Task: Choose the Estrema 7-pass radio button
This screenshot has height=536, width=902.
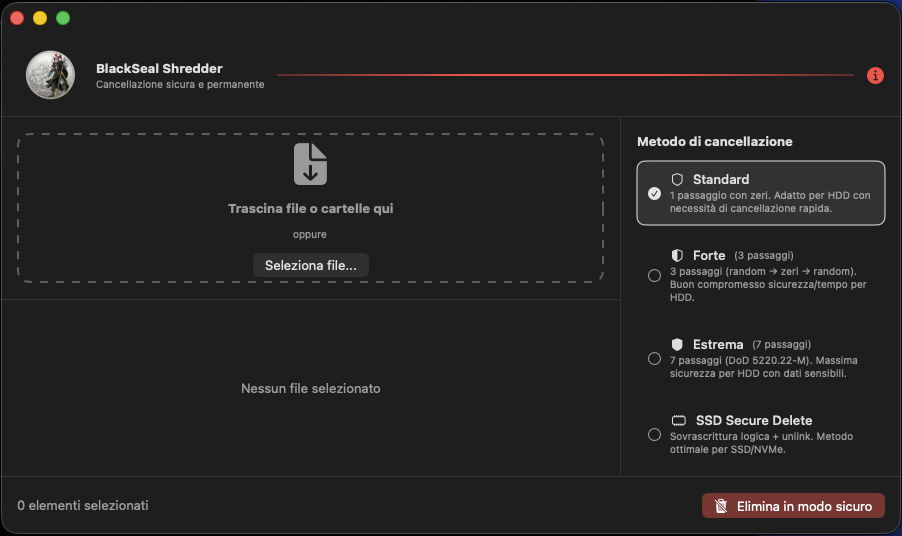Action: (654, 358)
